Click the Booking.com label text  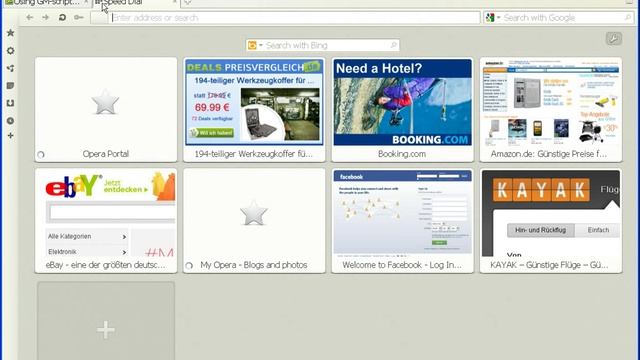(x=402, y=154)
